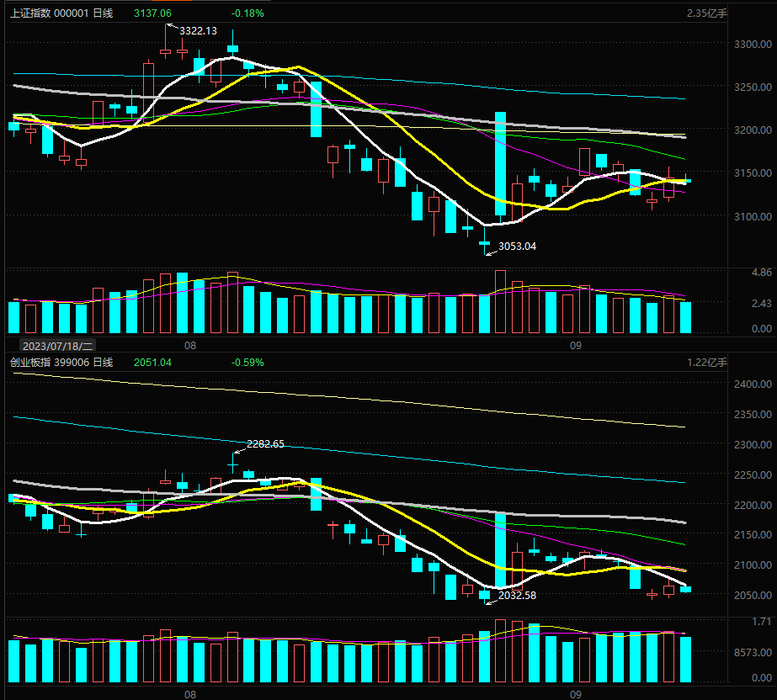This screenshot has width=777, height=700.
Task: Select the 3100.00 price axis label
Action: pos(753,216)
